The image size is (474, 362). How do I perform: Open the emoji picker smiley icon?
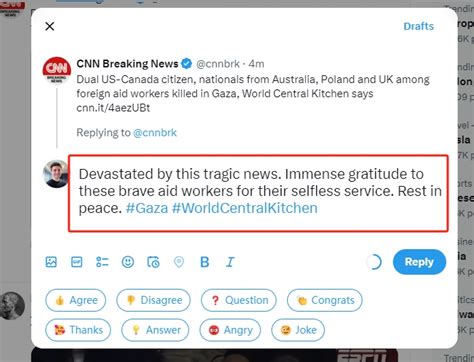[x=128, y=262]
